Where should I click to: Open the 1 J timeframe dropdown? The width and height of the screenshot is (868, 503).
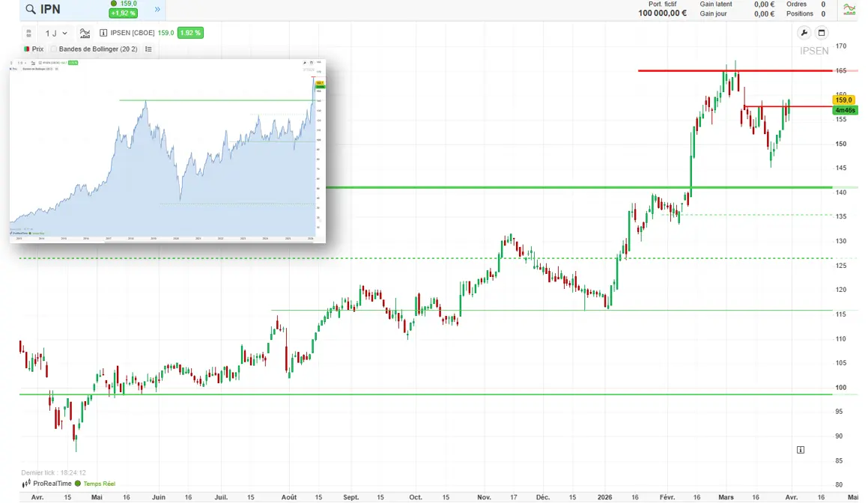[x=56, y=33]
